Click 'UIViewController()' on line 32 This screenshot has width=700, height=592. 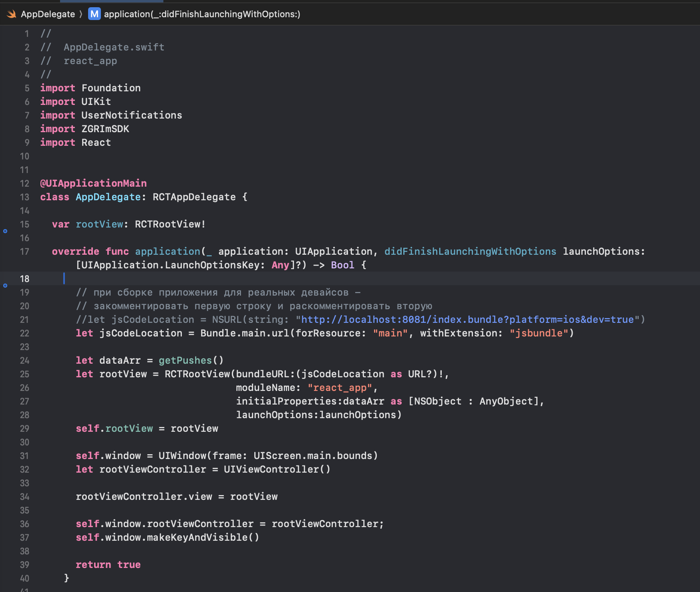click(277, 469)
